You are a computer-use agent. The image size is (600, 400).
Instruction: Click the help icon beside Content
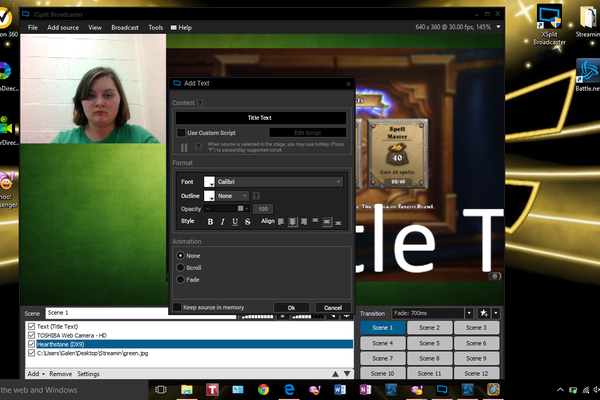click(x=200, y=103)
